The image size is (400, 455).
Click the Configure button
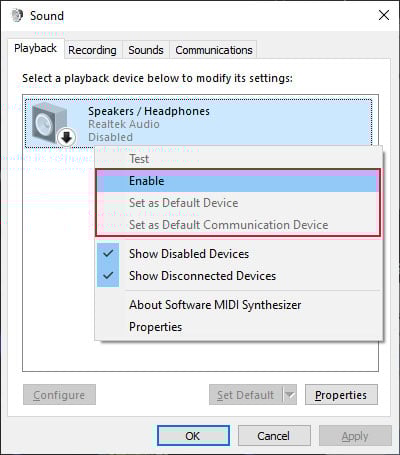pos(59,395)
